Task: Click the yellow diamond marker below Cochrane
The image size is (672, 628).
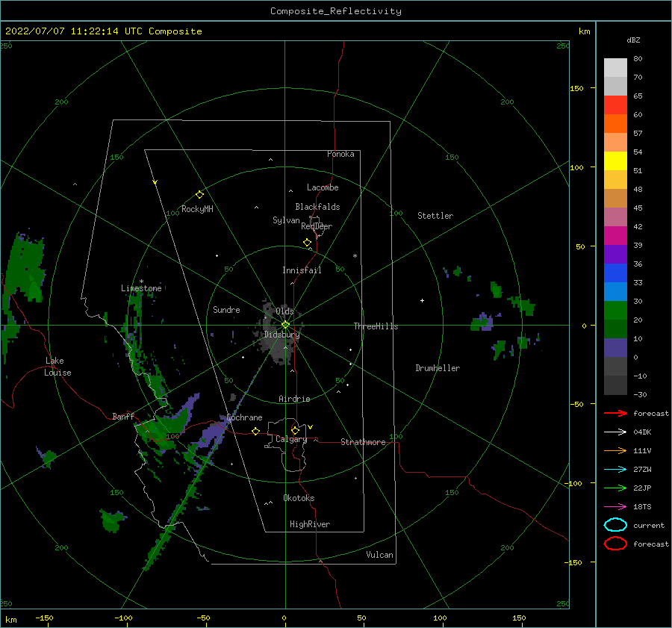Action: tap(255, 431)
